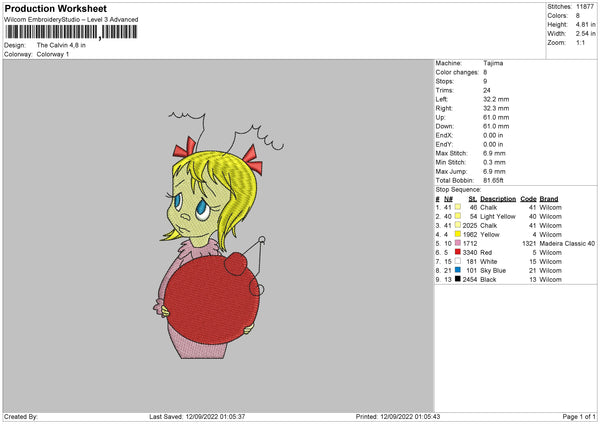Click the Page 1 of 1 footer text
The image size is (600, 424).
coord(579,417)
